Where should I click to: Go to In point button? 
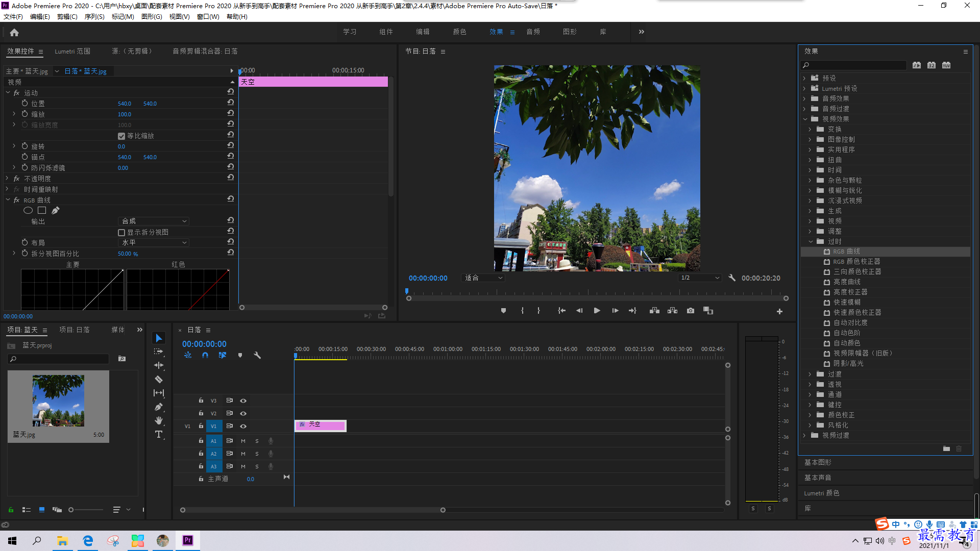click(561, 311)
